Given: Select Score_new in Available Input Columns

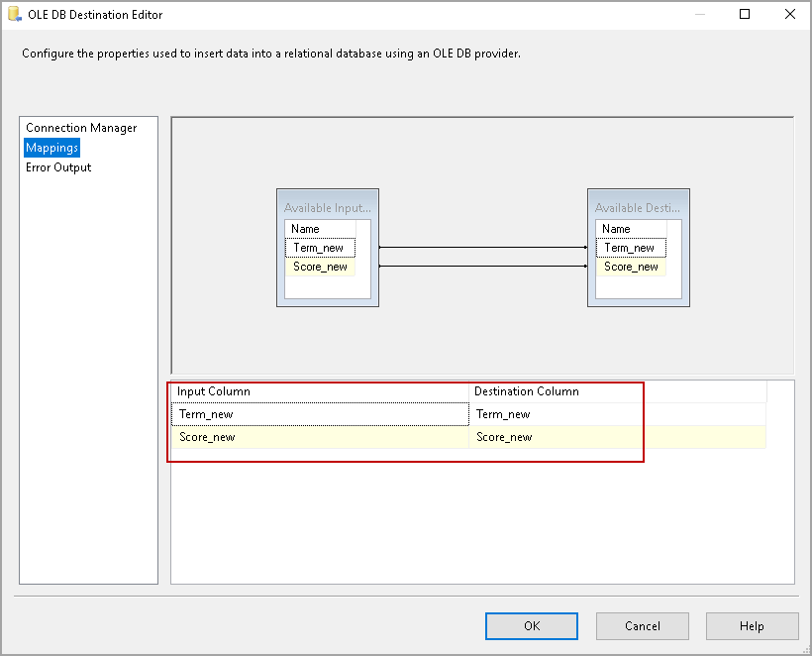Looking at the screenshot, I should point(319,267).
